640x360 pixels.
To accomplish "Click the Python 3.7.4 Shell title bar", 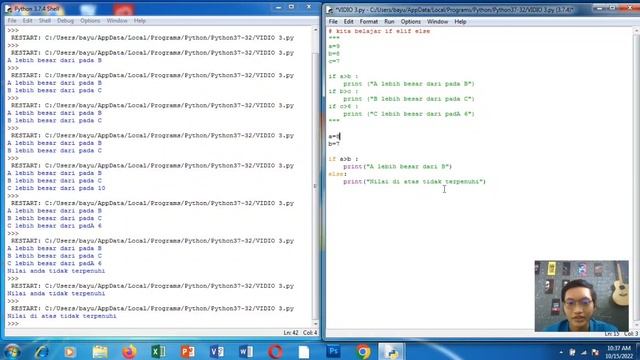I will pos(161,8).
